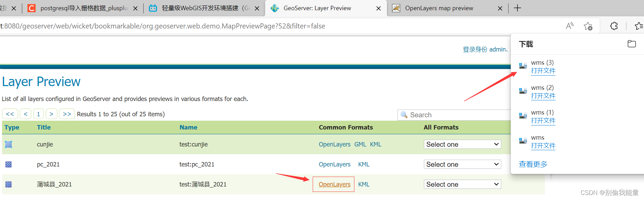Open the favorites list icon
The width and height of the screenshot is (644, 199).
click(x=639, y=26)
